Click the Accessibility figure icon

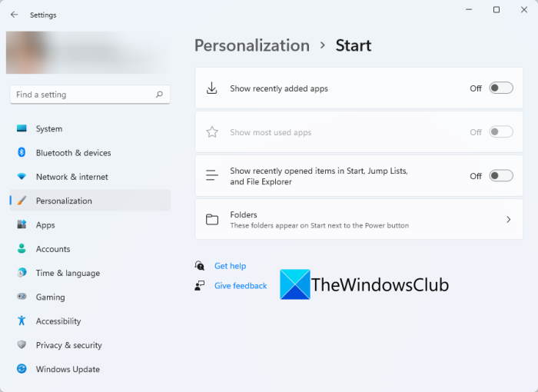coord(22,321)
